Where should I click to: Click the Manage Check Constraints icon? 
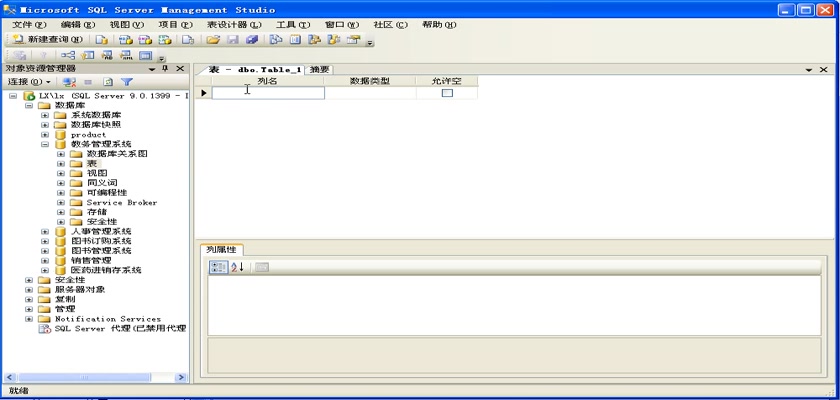pyautogui.click(x=145, y=55)
